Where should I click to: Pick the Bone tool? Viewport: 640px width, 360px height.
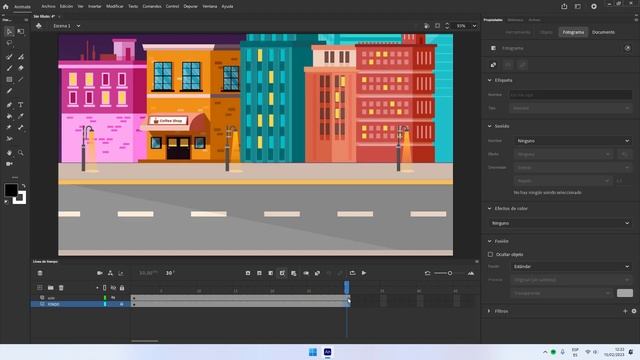21,127
